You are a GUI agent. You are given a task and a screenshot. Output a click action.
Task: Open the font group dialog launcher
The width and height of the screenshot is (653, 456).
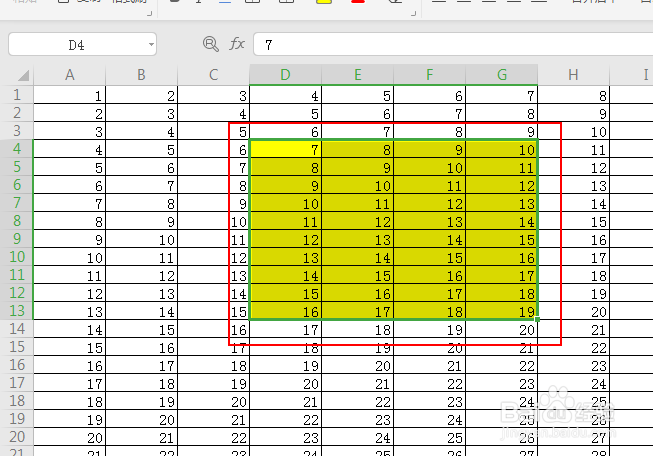click(413, 14)
